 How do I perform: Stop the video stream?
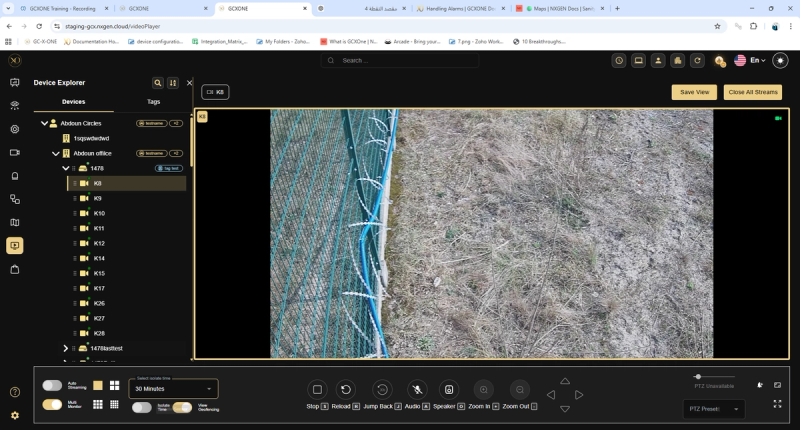pyautogui.click(x=317, y=390)
